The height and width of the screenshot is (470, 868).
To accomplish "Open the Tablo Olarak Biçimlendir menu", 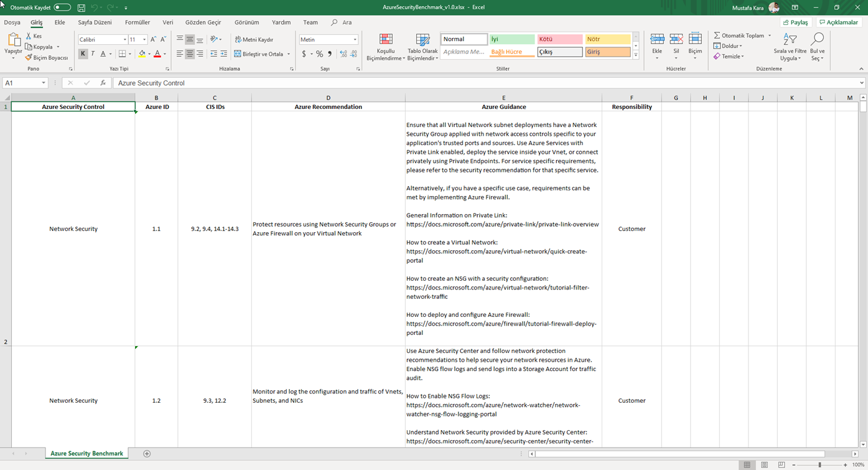I will [x=422, y=47].
